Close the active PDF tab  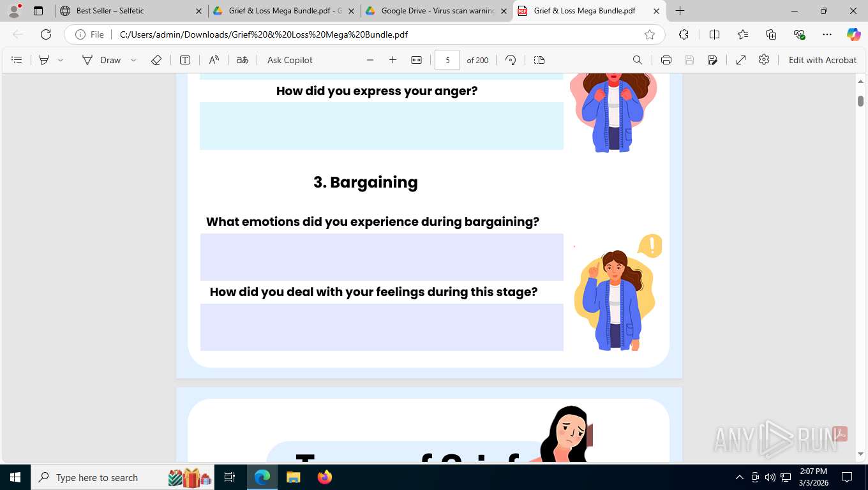[x=656, y=11]
